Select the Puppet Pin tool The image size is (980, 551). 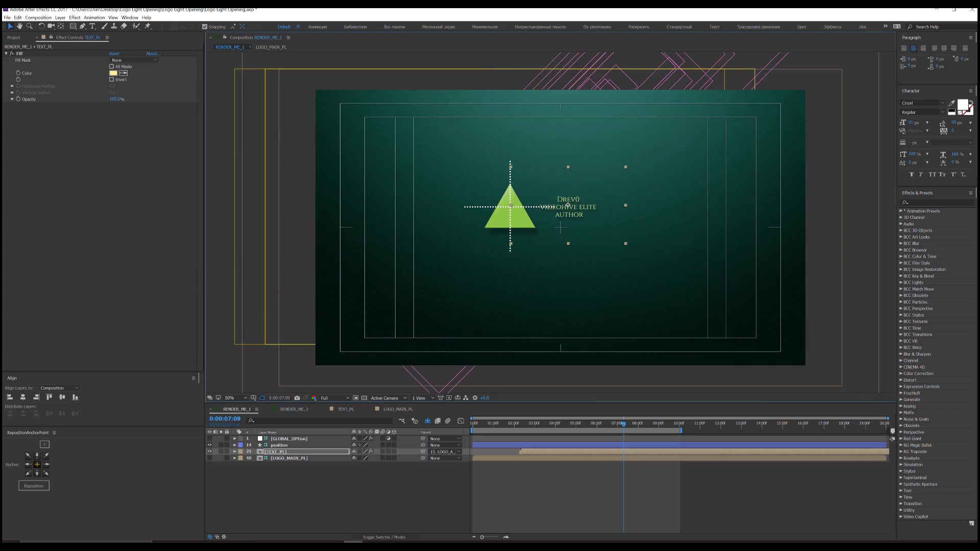(148, 26)
